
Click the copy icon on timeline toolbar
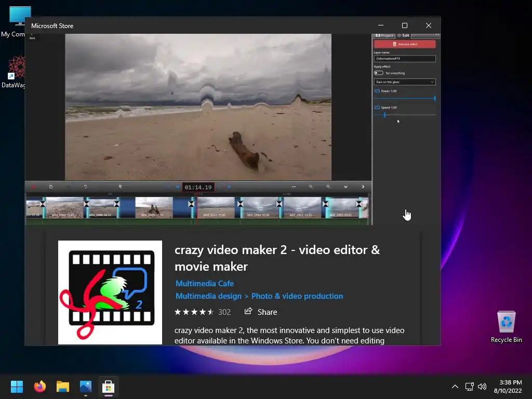pos(51,187)
